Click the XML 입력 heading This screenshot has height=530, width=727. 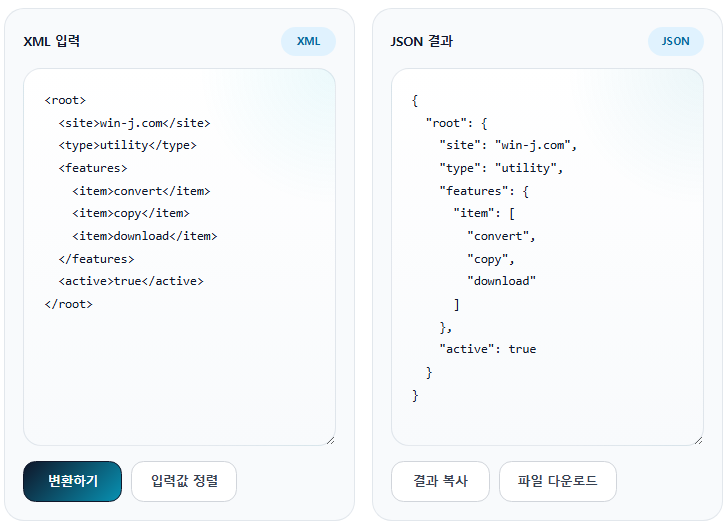51,41
